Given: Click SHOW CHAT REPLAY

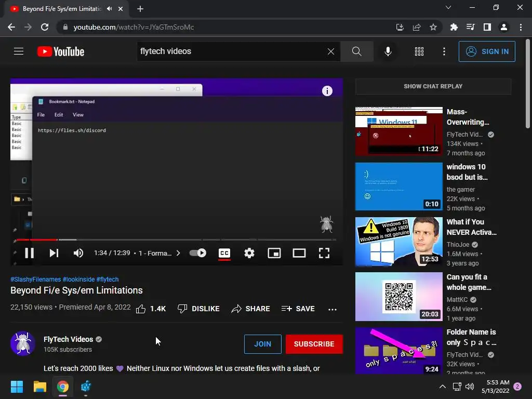Looking at the screenshot, I should (433, 86).
